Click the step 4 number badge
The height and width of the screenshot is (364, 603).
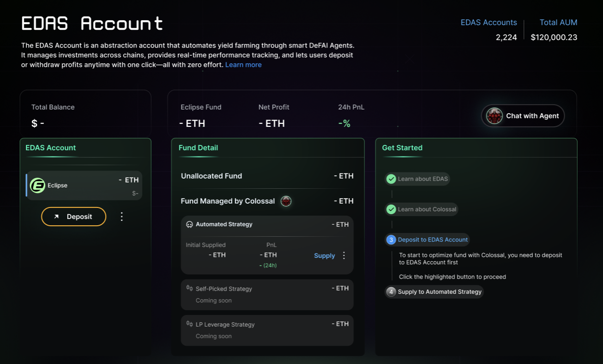coord(391,292)
